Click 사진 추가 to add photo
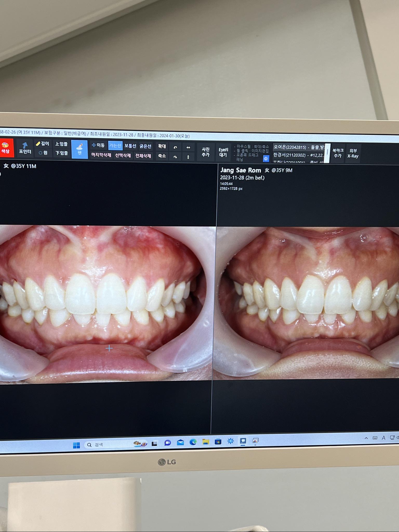Image resolution: width=399 pixels, height=532 pixels. tap(205, 152)
